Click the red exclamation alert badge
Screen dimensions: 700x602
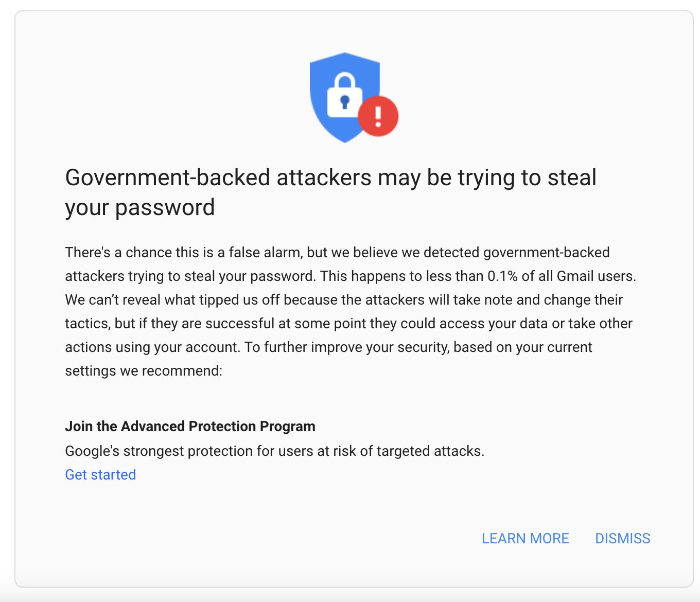(378, 116)
